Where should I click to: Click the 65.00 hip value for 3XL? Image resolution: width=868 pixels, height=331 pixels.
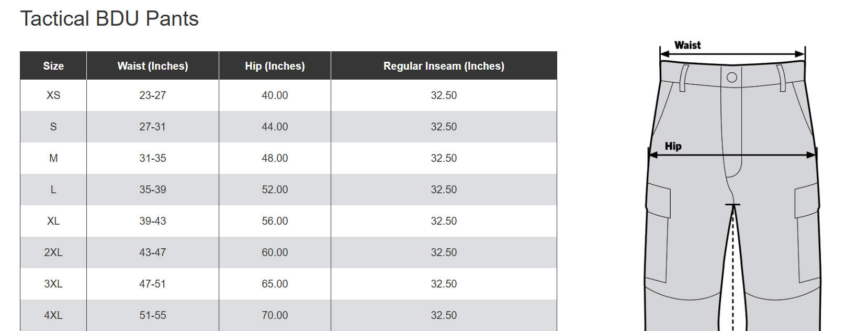click(x=275, y=284)
